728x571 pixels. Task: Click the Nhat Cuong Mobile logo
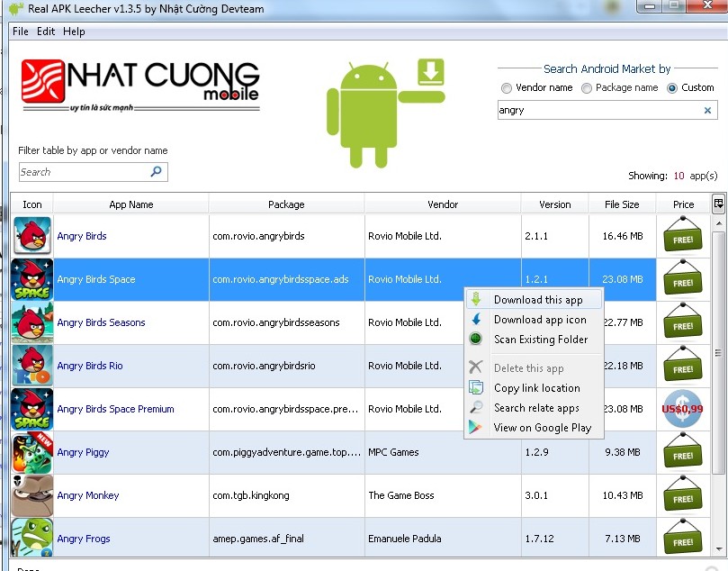tap(140, 86)
